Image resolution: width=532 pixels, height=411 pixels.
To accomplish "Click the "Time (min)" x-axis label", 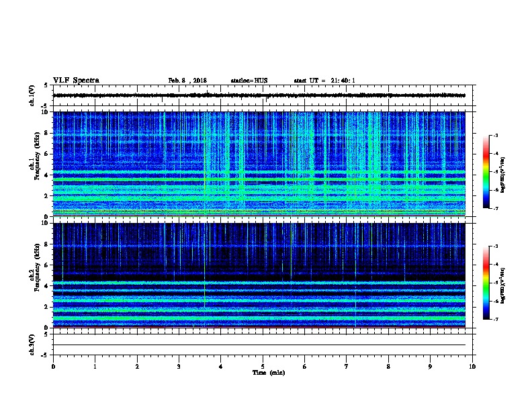I will click(269, 373).
